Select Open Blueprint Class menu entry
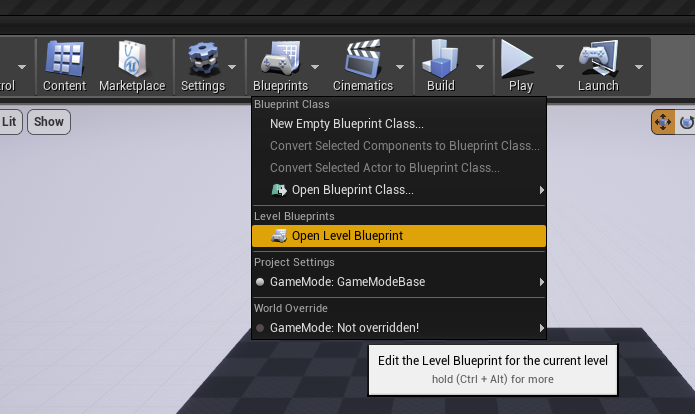 point(399,190)
